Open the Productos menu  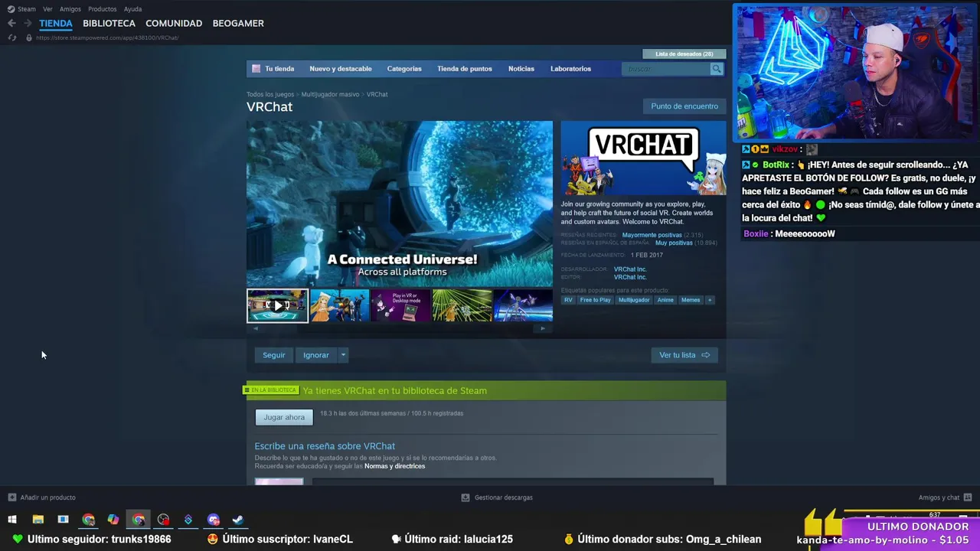click(x=103, y=9)
